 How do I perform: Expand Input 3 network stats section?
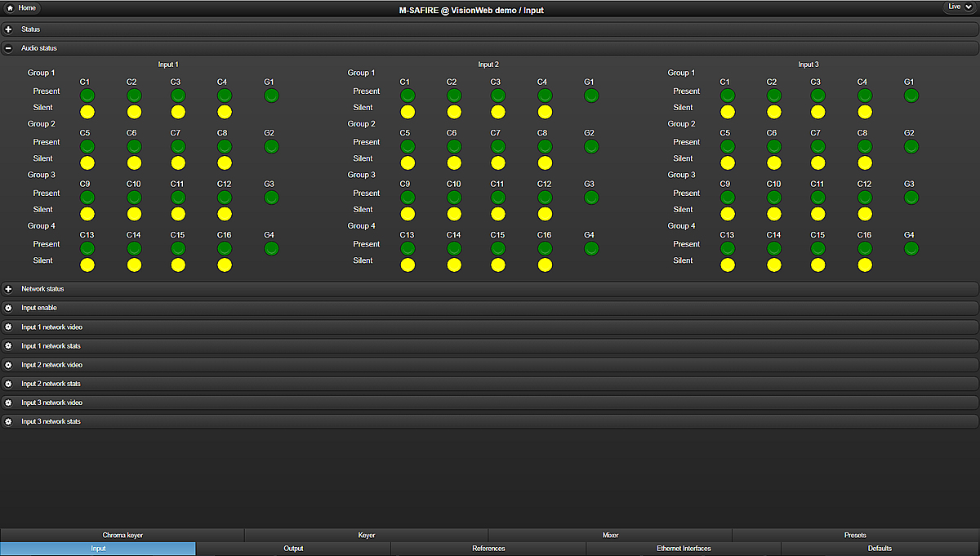[x=490, y=421]
